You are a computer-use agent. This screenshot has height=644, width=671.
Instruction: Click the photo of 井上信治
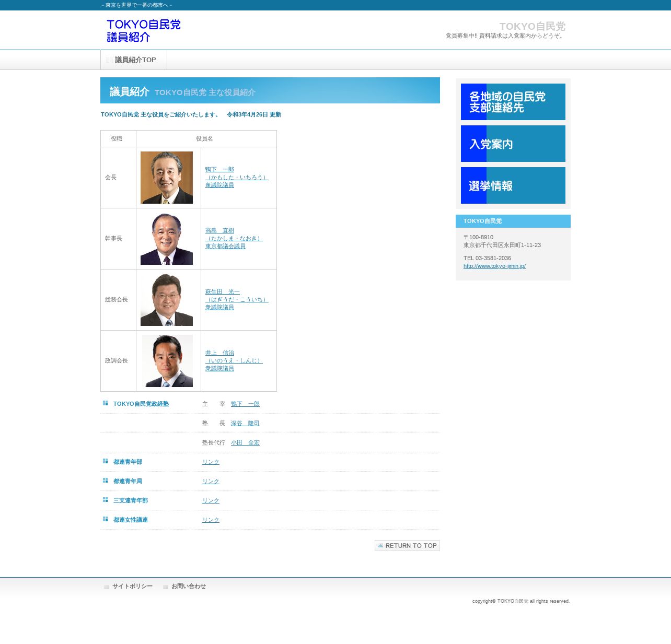tap(167, 361)
